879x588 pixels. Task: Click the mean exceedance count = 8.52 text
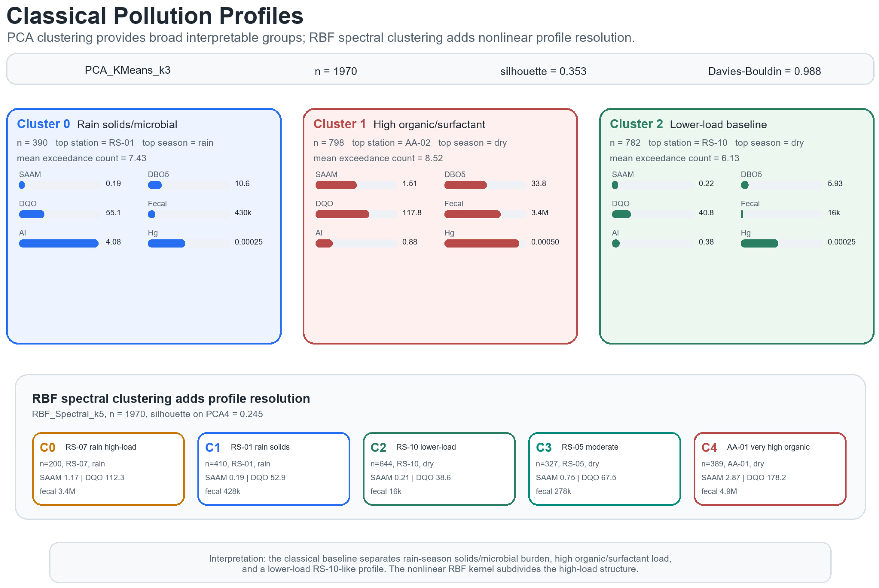point(378,158)
